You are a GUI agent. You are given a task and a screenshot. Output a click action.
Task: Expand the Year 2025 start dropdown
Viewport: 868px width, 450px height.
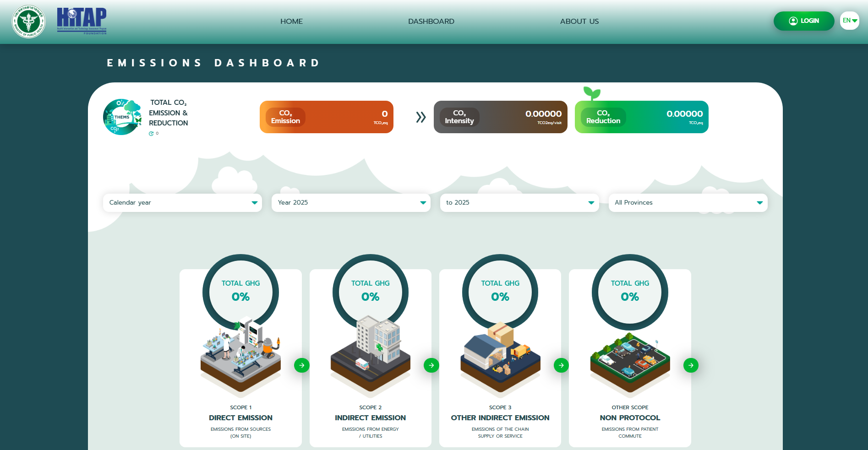(x=351, y=203)
